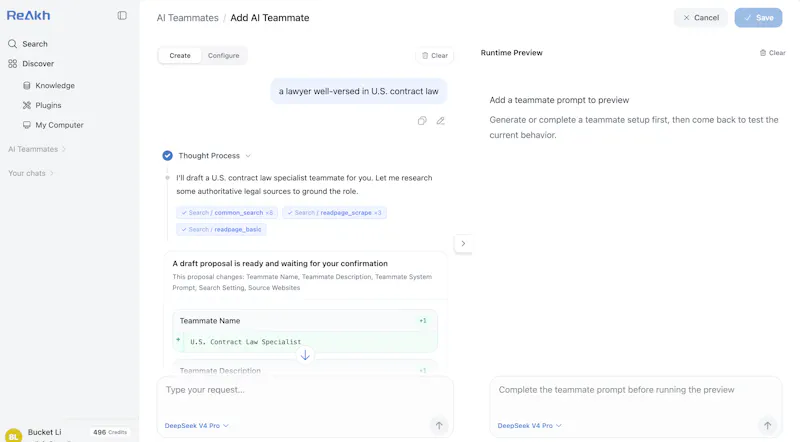Viewport: 800px width, 442px height.
Task: Open DeepSeek V4 Pro dropdown in runtime preview
Action: [x=530, y=426]
